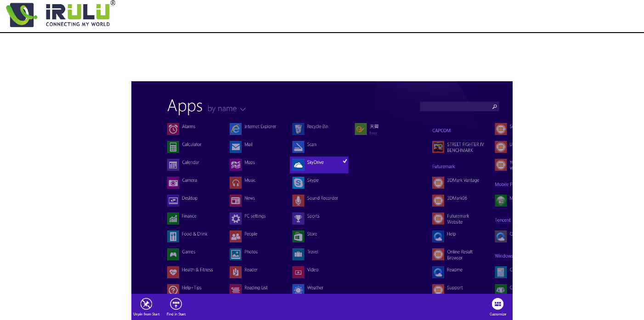Open the Alarms app icon
This screenshot has width=644, height=320.
pyautogui.click(x=173, y=129)
